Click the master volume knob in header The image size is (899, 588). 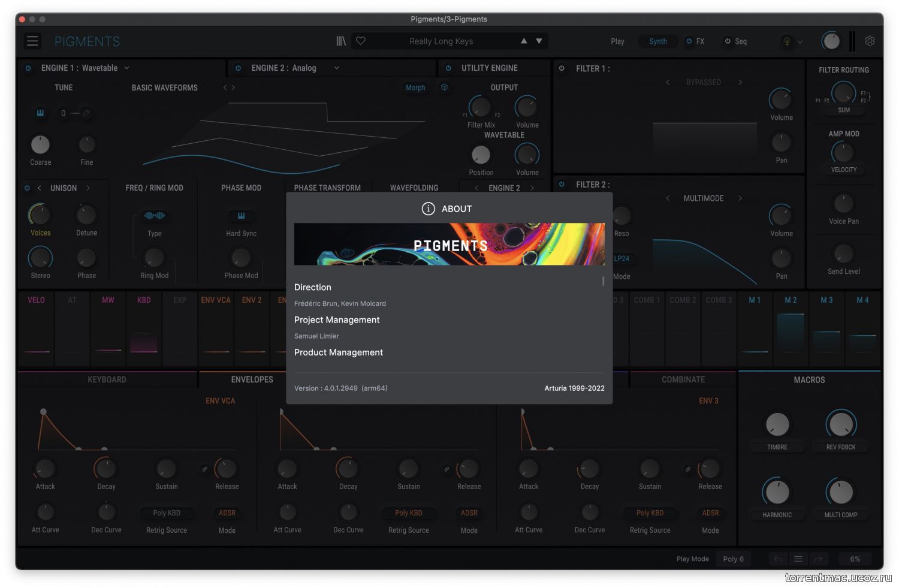831,41
